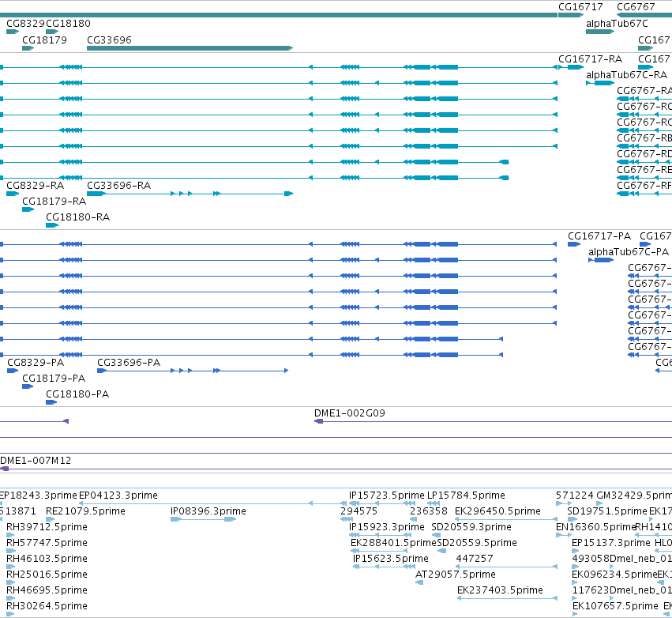Select the DME1-002G09 clone label
Screen dimensions: 672x618
click(349, 413)
